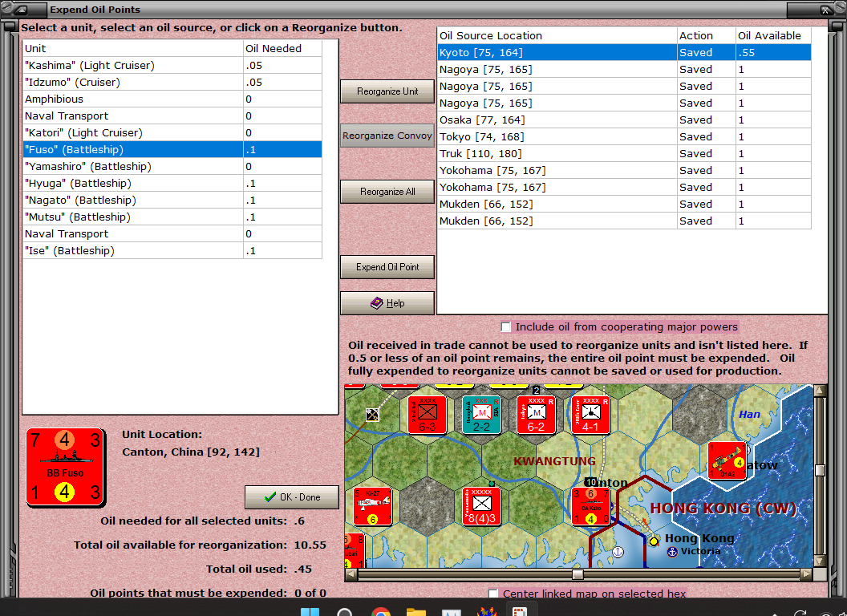Select the Amphibious unit row
The width and height of the screenshot is (847, 616).
pos(172,99)
